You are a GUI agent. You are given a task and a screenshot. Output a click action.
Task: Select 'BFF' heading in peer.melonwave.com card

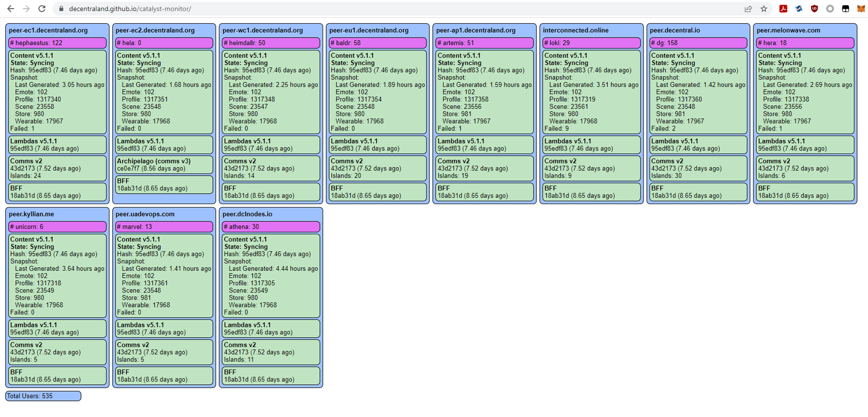(x=764, y=189)
